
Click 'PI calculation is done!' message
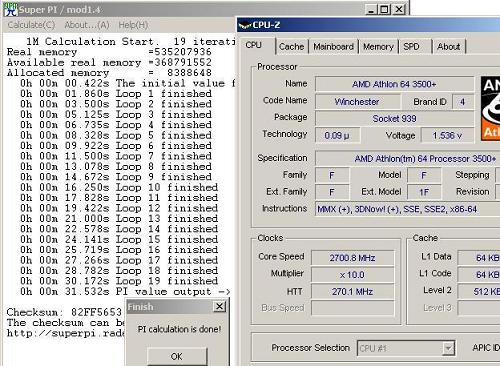tap(179, 329)
